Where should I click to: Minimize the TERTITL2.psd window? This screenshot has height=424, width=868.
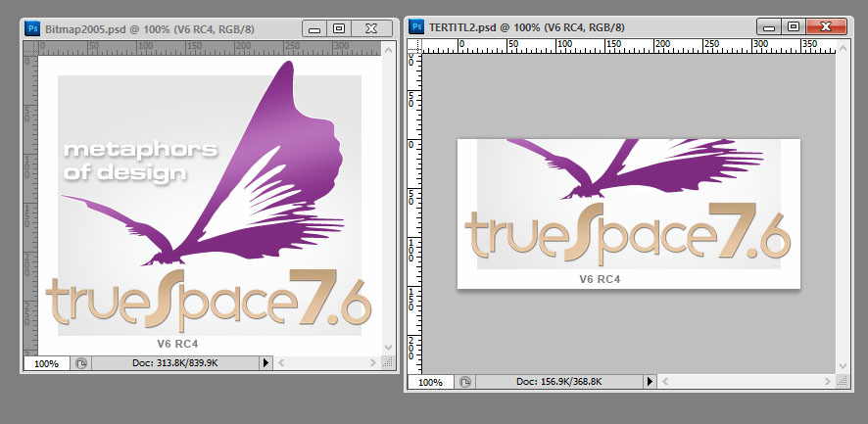(x=769, y=26)
